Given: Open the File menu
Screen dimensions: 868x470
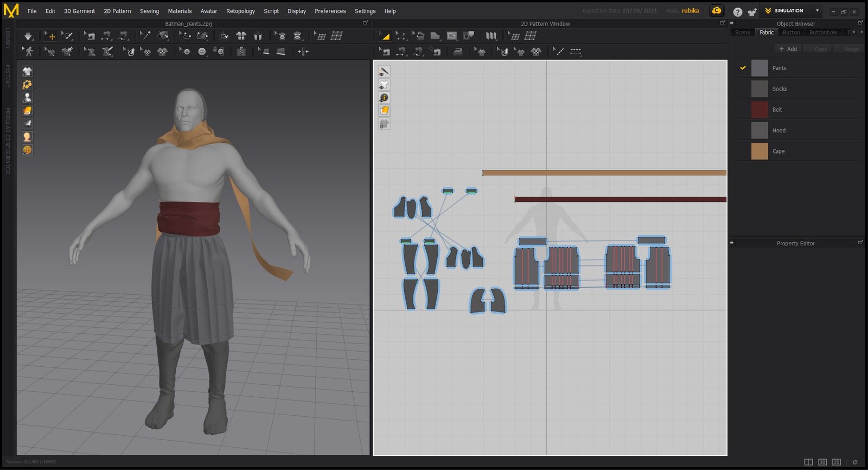Looking at the screenshot, I should point(32,11).
